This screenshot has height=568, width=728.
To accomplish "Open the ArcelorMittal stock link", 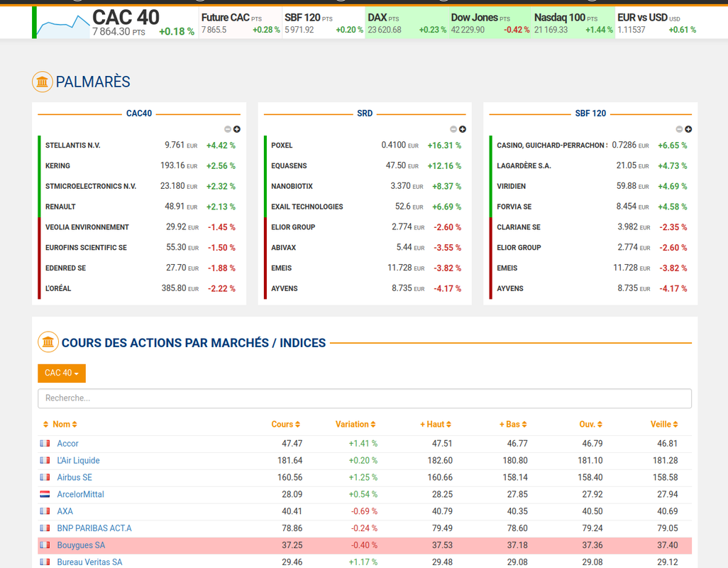I will [x=80, y=494].
